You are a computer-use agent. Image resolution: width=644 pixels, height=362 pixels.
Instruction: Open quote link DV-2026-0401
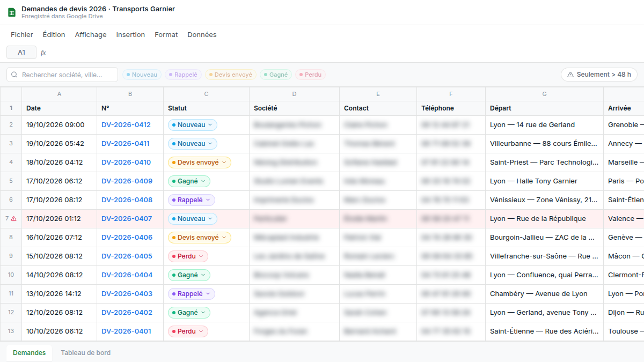(x=126, y=331)
